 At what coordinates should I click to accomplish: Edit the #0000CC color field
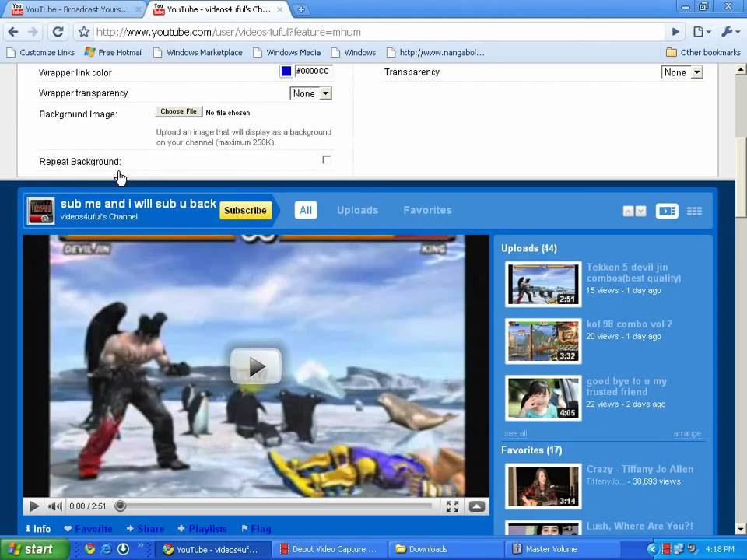coord(313,71)
